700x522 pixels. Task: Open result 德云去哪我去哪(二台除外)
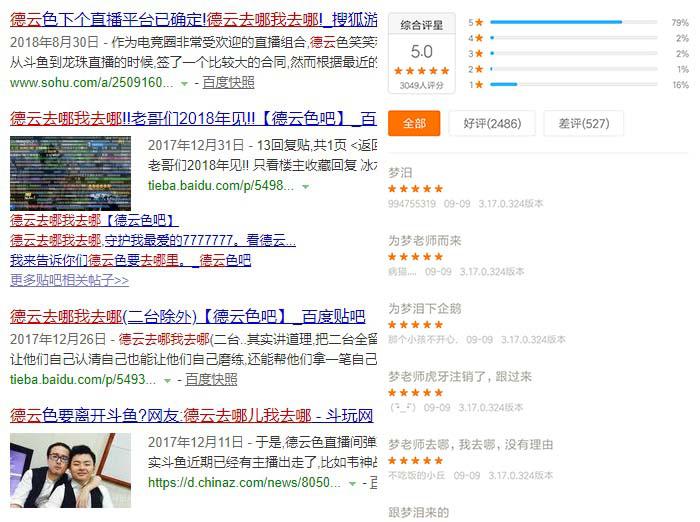[188, 317]
